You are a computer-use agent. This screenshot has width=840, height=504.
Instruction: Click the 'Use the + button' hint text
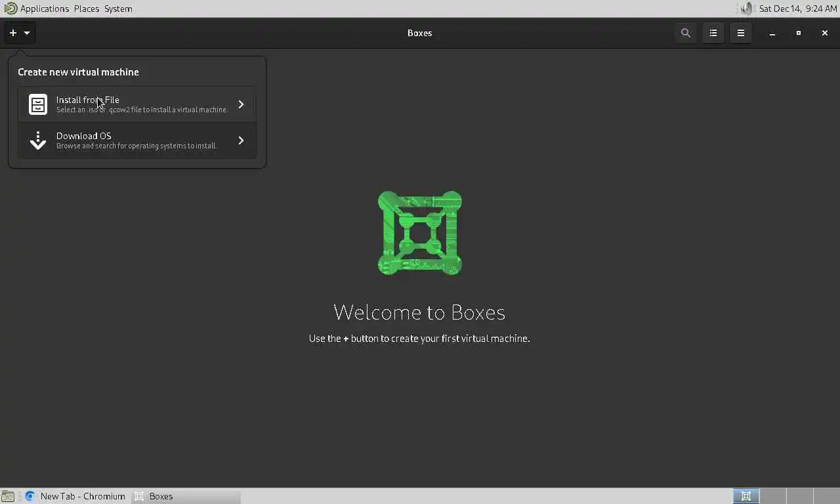coord(419,339)
